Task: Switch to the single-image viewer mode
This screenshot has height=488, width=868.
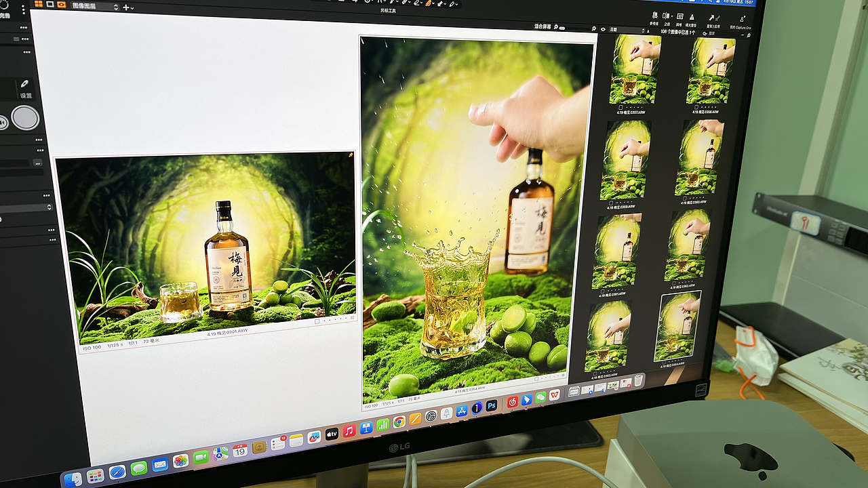Action: click(50, 4)
